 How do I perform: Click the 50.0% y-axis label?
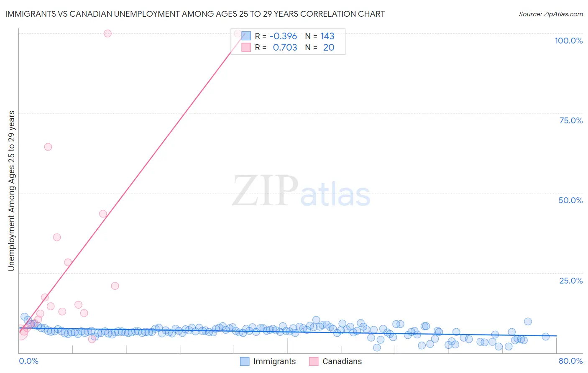coord(570,200)
